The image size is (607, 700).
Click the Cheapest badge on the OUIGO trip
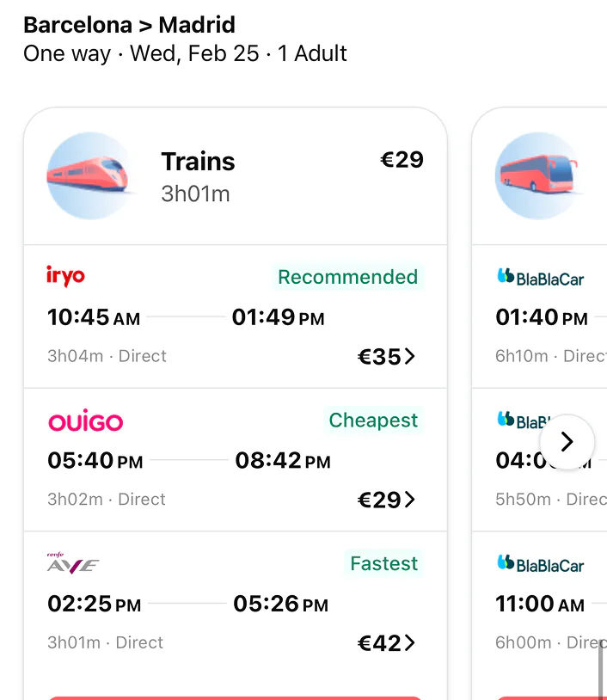pos(373,420)
